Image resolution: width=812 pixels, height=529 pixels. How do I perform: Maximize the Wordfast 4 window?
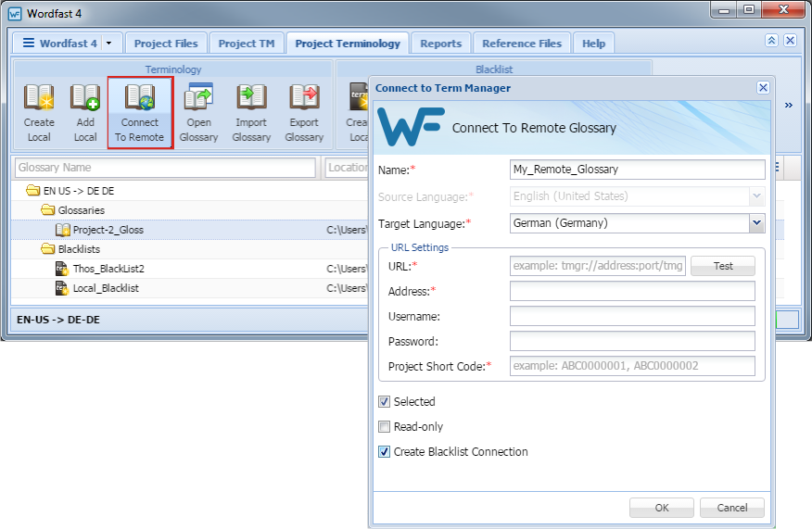point(749,10)
